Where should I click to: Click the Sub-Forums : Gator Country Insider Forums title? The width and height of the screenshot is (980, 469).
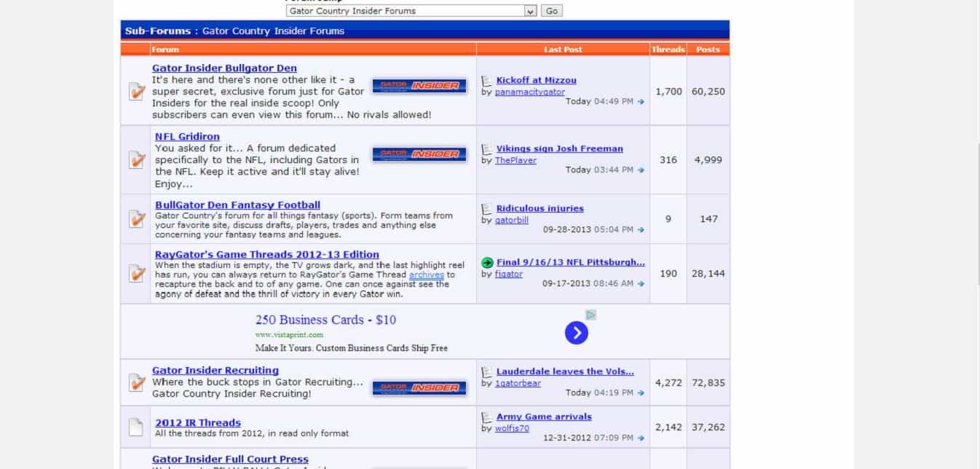coord(234,31)
